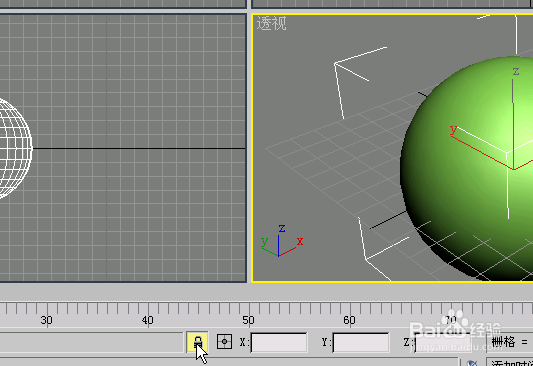The image size is (533, 366).
Task: Click the X coordinate input field
Action: 279,343
